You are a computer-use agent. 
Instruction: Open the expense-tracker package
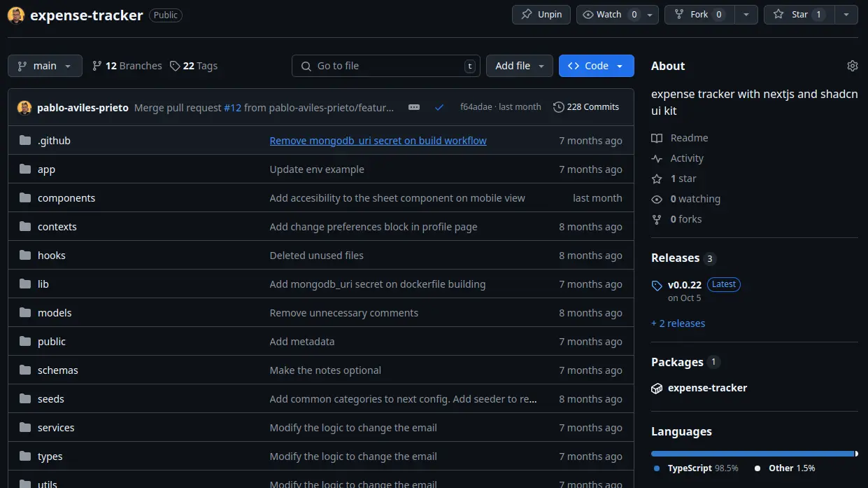pyautogui.click(x=707, y=388)
